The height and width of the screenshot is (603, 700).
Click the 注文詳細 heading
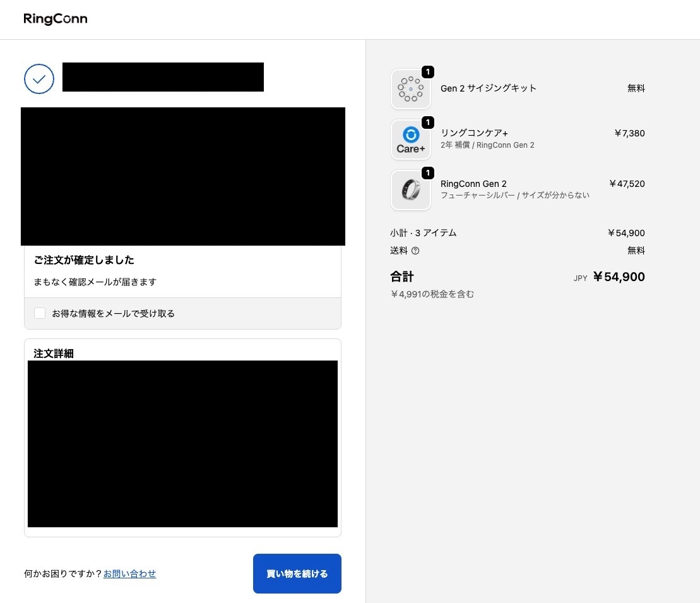(54, 354)
